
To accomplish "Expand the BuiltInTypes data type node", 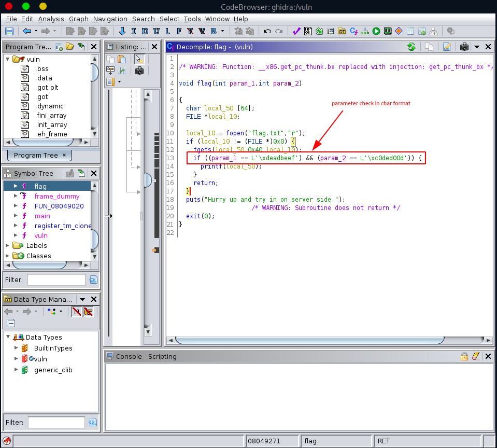I will [16, 348].
